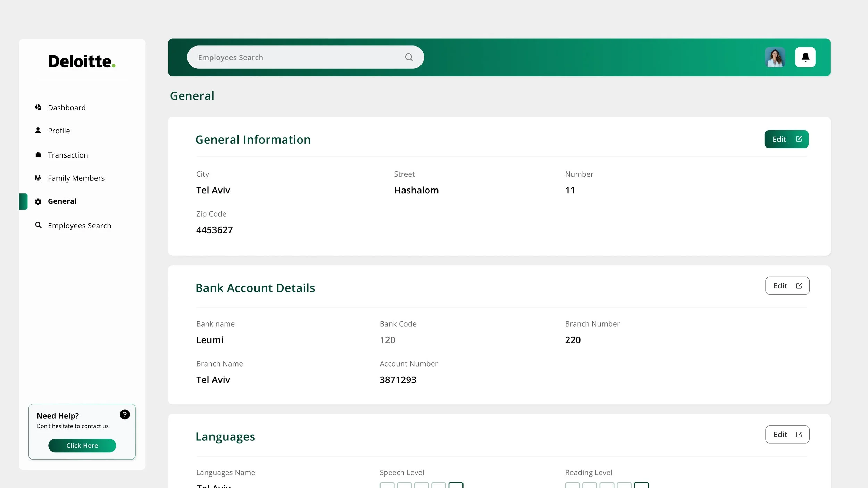The height and width of the screenshot is (488, 868).
Task: Open the user avatar profile picture
Action: [775, 57]
